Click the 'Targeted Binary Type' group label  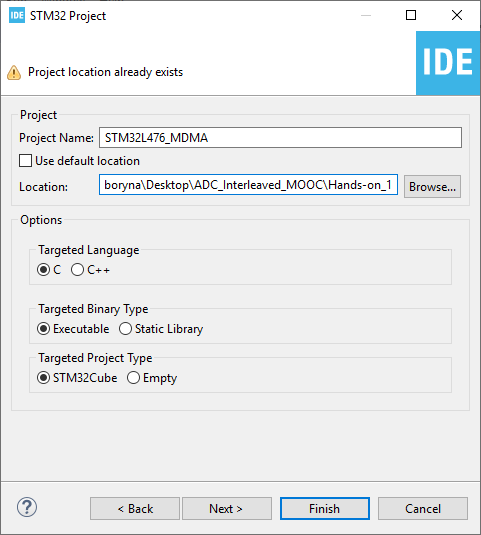click(x=93, y=309)
